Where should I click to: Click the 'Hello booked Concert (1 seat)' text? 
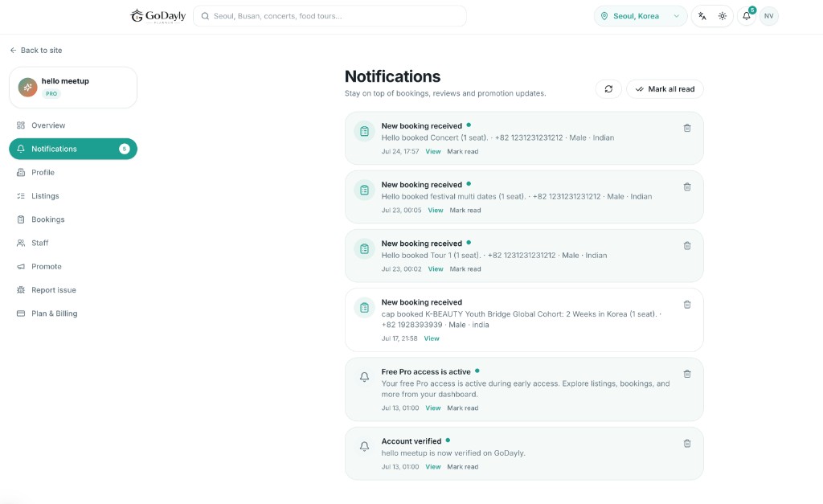click(x=435, y=138)
